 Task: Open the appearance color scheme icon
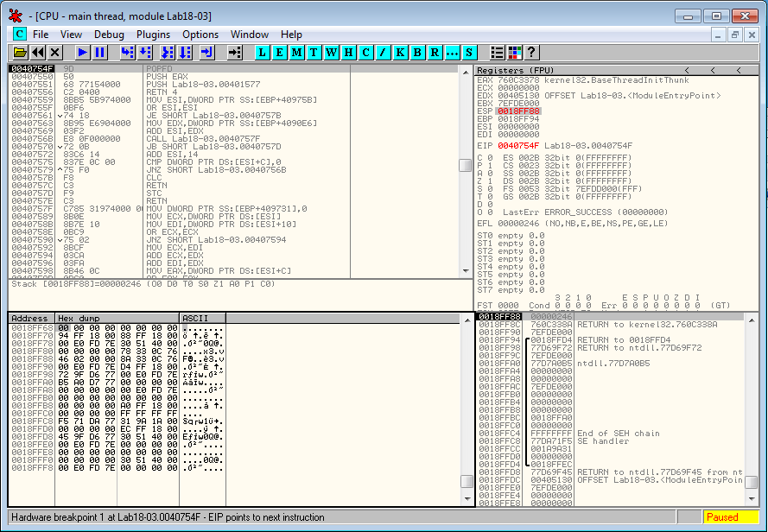515,53
